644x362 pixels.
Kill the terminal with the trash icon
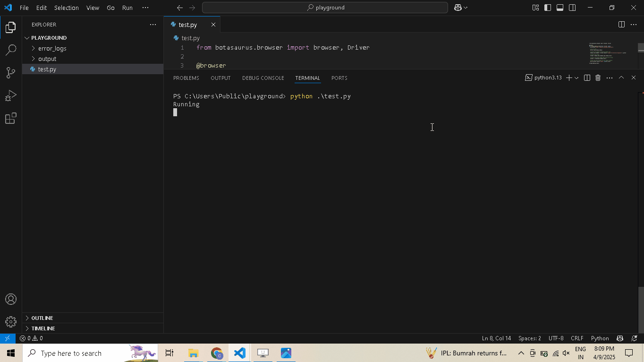pos(598,78)
